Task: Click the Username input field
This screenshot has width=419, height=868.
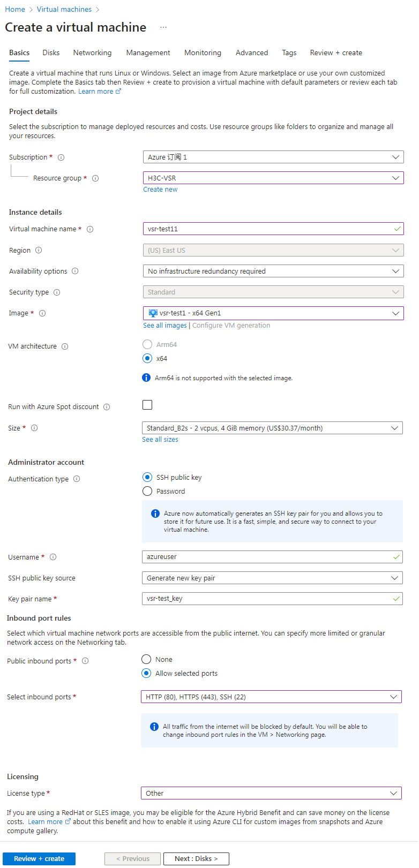Action: click(272, 557)
